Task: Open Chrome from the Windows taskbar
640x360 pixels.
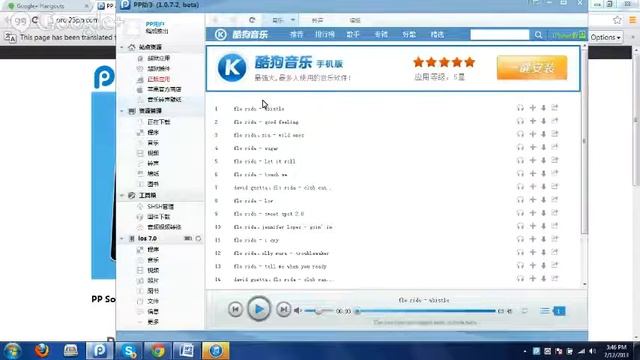Action: click(x=158, y=351)
